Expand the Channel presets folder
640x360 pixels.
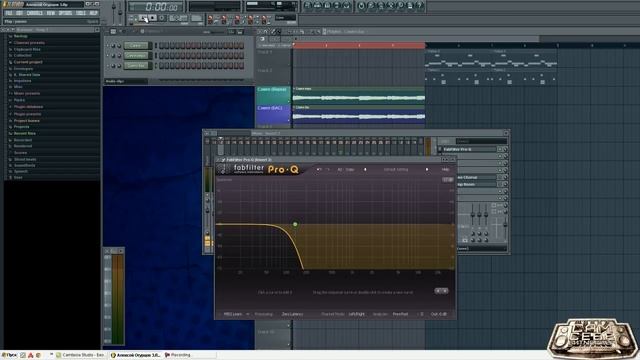point(29,43)
